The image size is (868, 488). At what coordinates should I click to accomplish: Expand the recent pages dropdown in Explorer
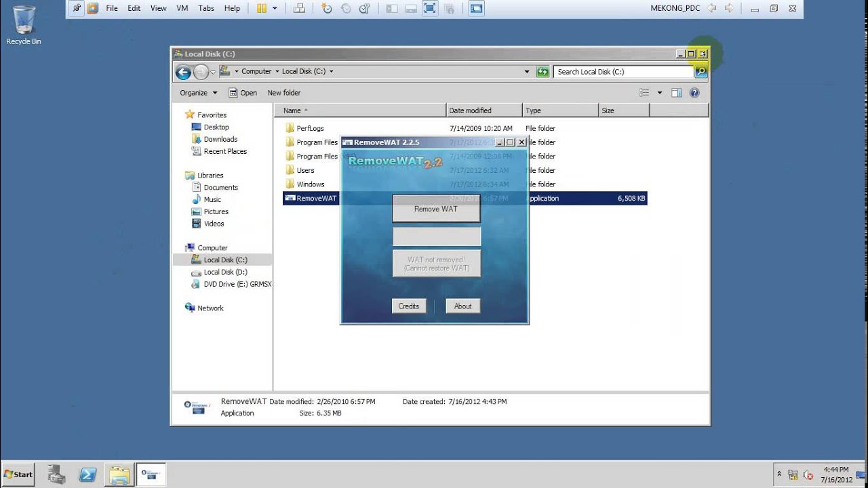click(x=213, y=72)
